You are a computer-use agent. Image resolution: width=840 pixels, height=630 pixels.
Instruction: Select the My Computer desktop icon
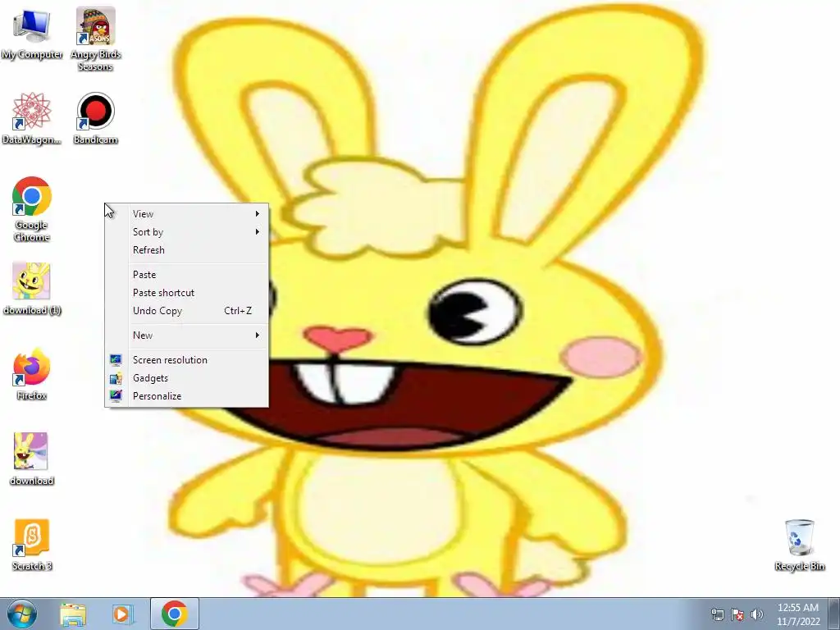[32, 33]
